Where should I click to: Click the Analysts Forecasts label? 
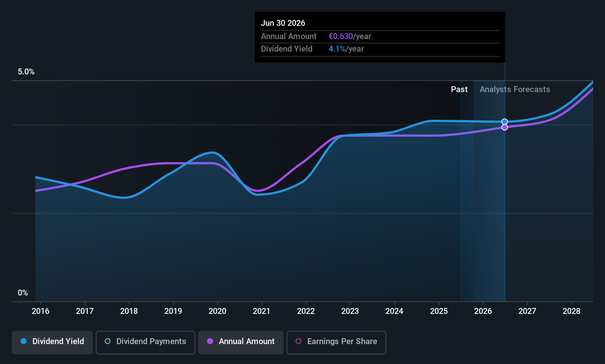click(x=515, y=90)
